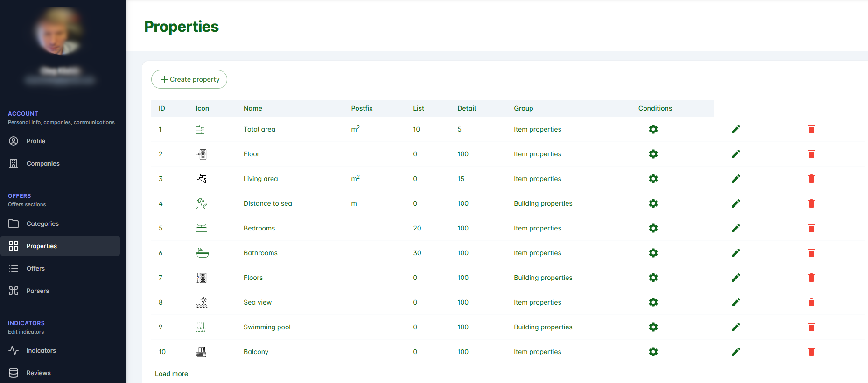Click the Name column header
This screenshot has height=383, width=868.
(253, 108)
